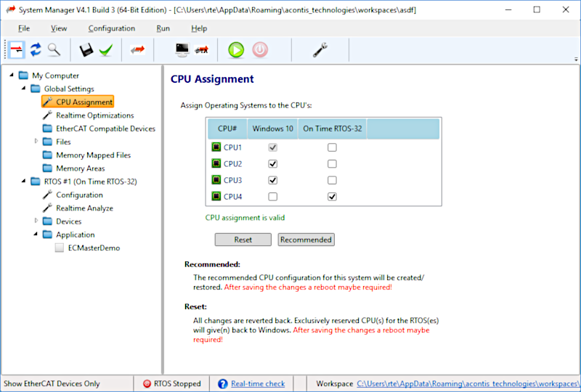Expand the Files tree node
581x392 pixels.
pos(36,142)
